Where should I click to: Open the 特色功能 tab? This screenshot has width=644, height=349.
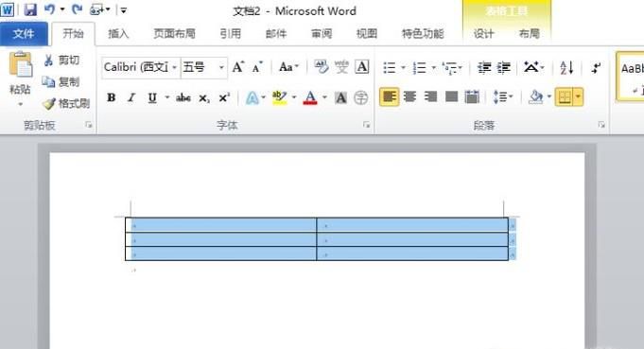pyautogui.click(x=423, y=34)
